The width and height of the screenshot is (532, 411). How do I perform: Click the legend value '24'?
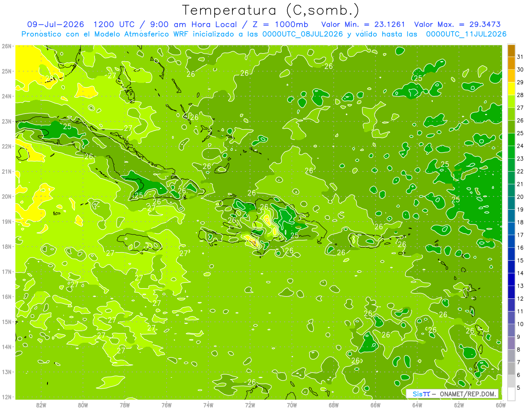click(x=520, y=146)
